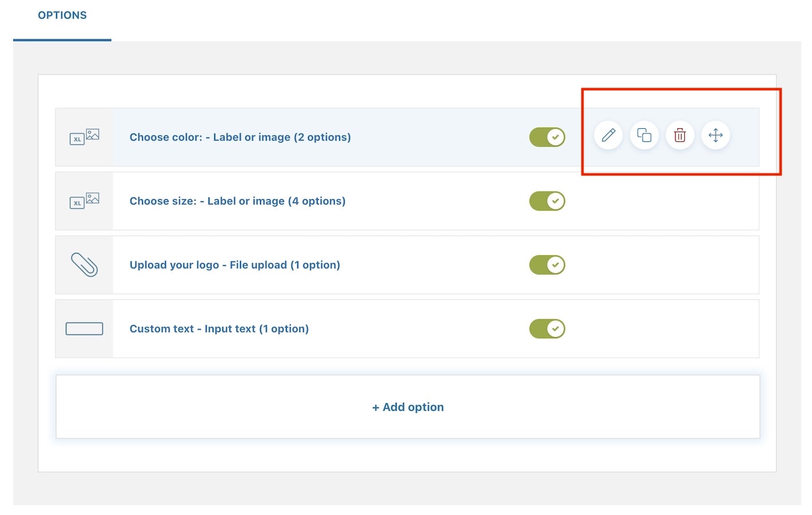Disable the Choose size option toggle

pyautogui.click(x=547, y=201)
